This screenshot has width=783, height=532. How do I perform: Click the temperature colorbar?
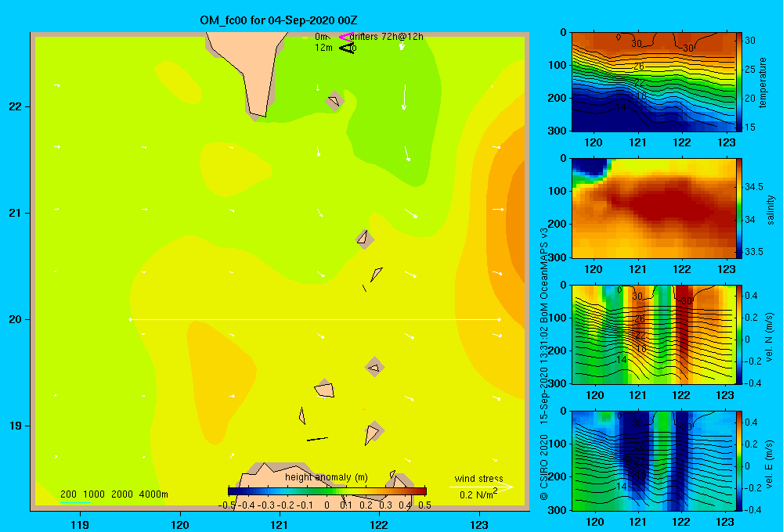coord(739,82)
